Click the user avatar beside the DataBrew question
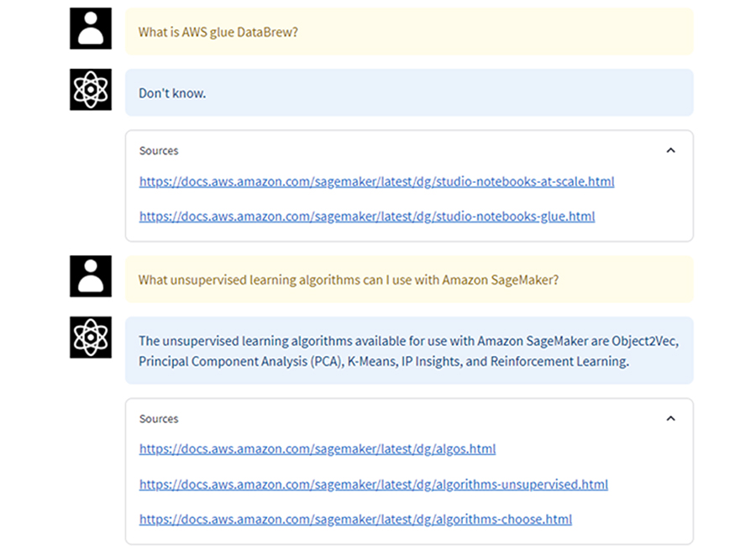The width and height of the screenshot is (756, 555). click(91, 29)
